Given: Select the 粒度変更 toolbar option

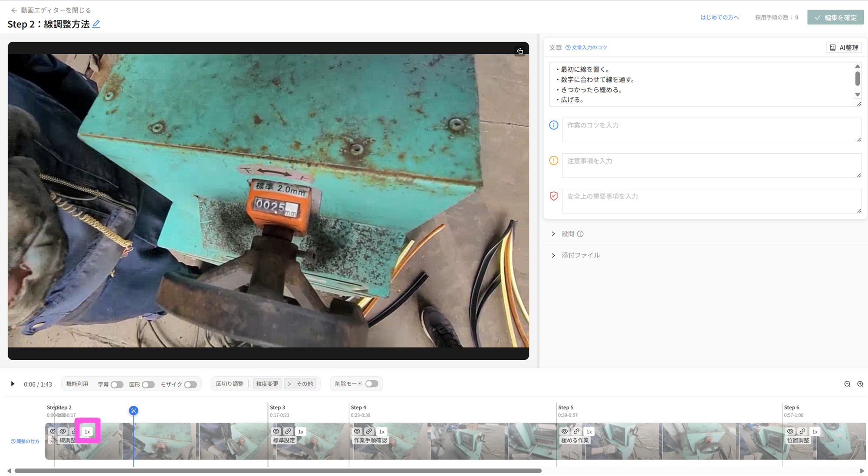Looking at the screenshot, I should click(267, 384).
